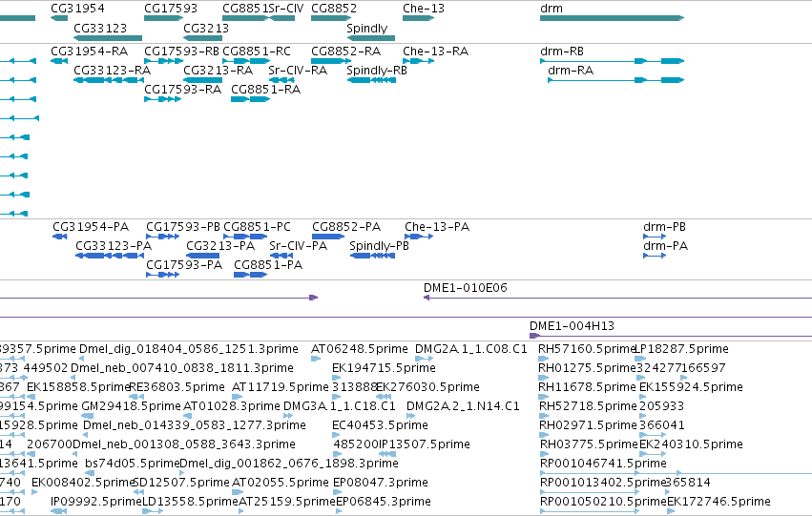Select protein Che-13-PA
Image resolution: width=812 pixels, height=516 pixels.
pyautogui.click(x=419, y=237)
